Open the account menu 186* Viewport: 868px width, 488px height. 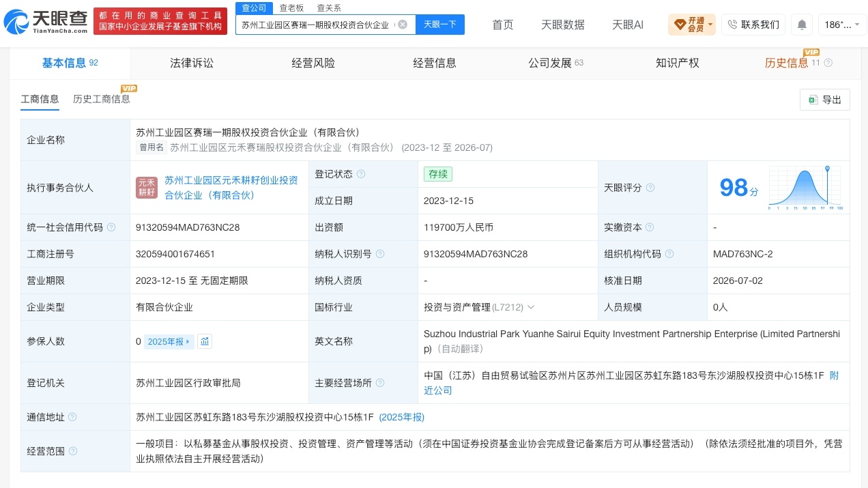click(x=842, y=25)
